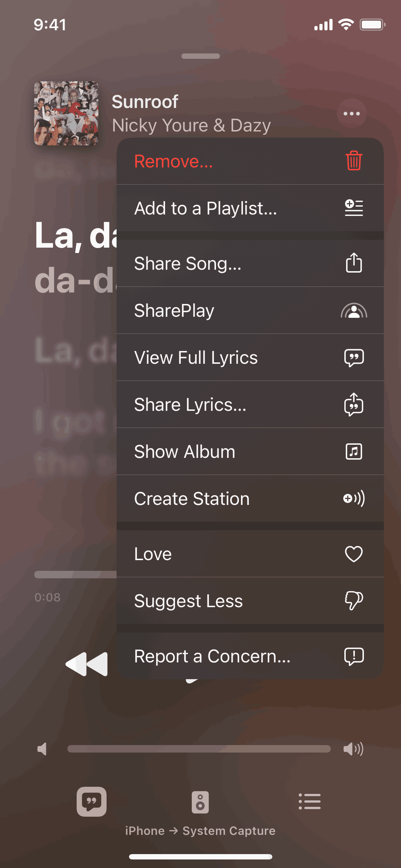
Task: Open the three-dots more options menu
Action: coord(351,114)
